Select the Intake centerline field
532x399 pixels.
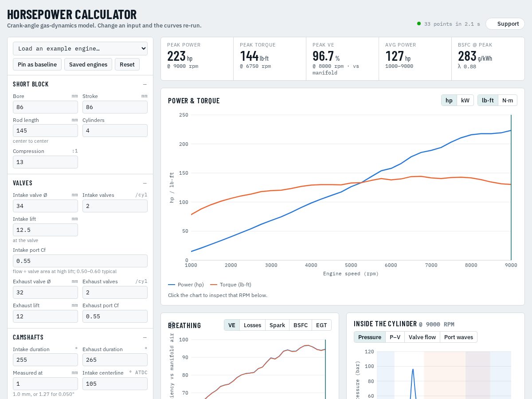(115, 383)
